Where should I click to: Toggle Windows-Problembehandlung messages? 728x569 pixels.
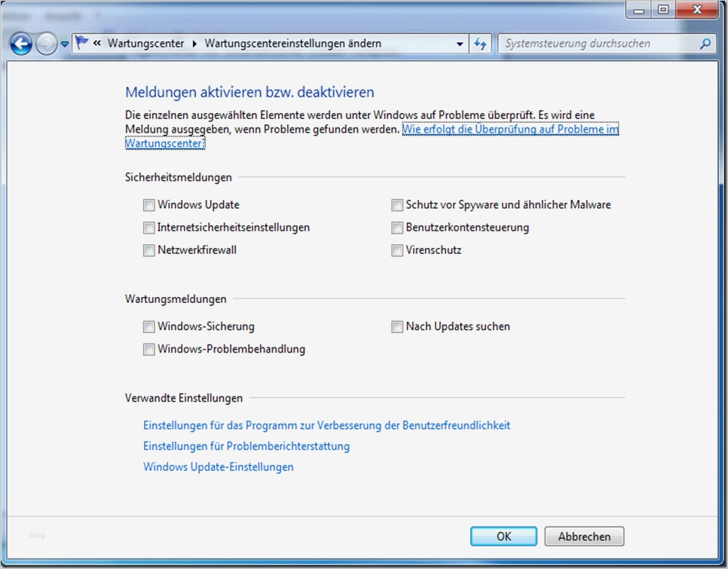(x=148, y=349)
